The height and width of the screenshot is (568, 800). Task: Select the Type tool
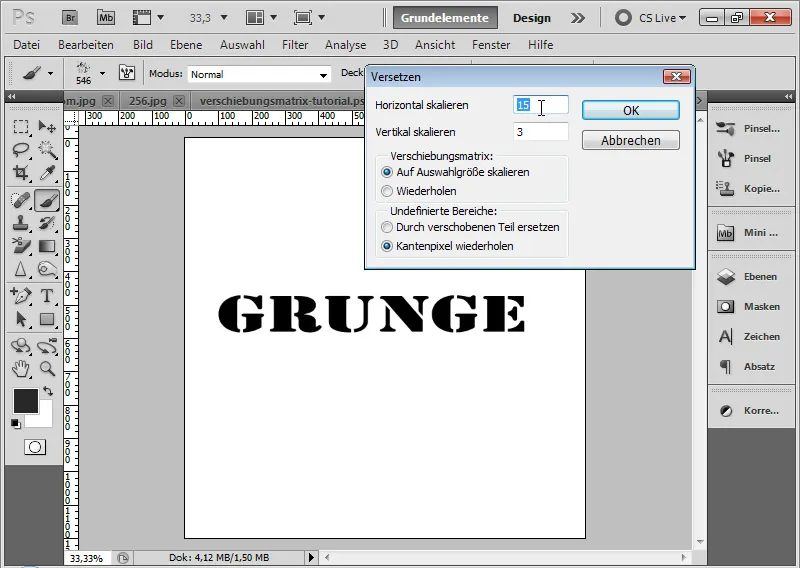click(47, 295)
